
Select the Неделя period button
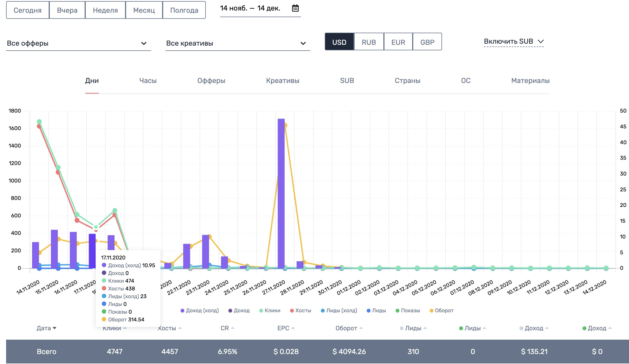(105, 10)
